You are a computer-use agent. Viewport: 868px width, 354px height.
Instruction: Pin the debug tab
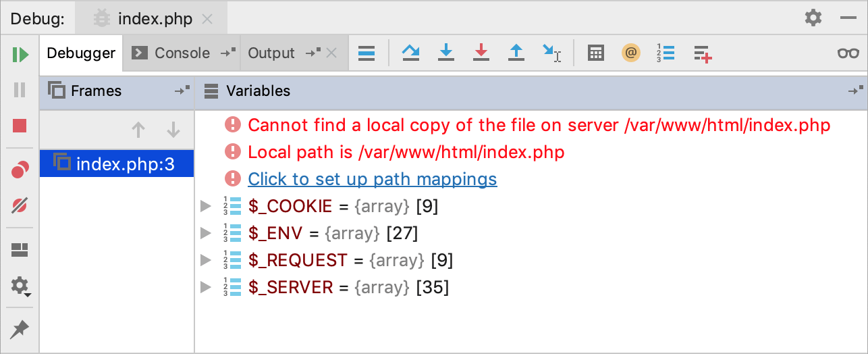[20, 330]
